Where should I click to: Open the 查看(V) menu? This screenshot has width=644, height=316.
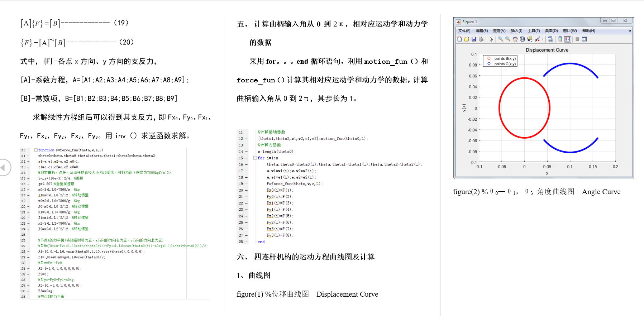click(x=499, y=31)
